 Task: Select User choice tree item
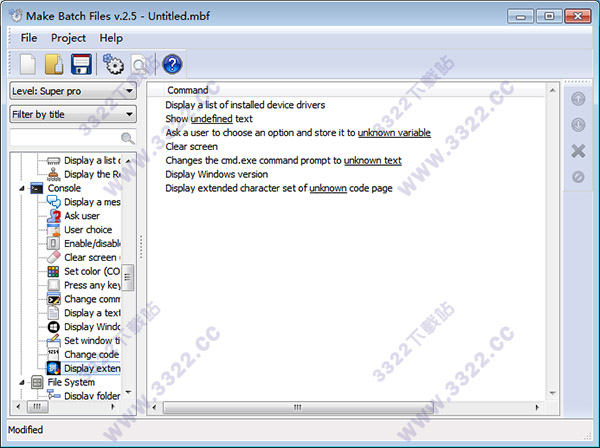tap(88, 230)
